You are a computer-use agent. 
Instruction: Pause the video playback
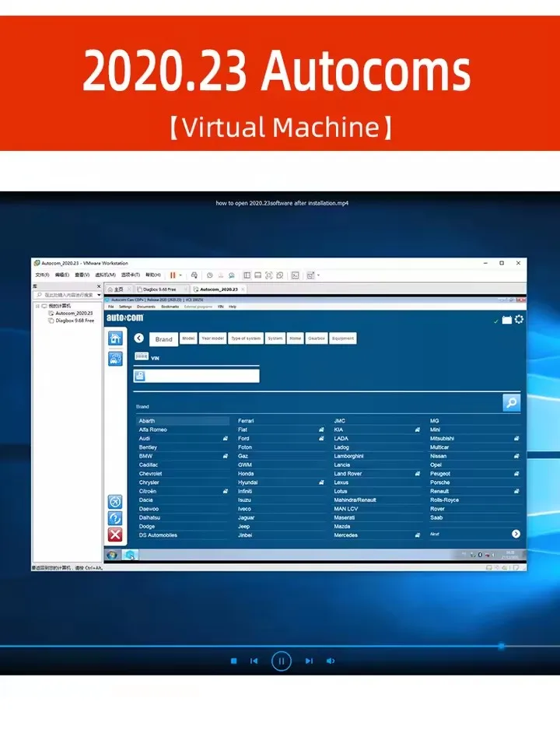(x=281, y=661)
